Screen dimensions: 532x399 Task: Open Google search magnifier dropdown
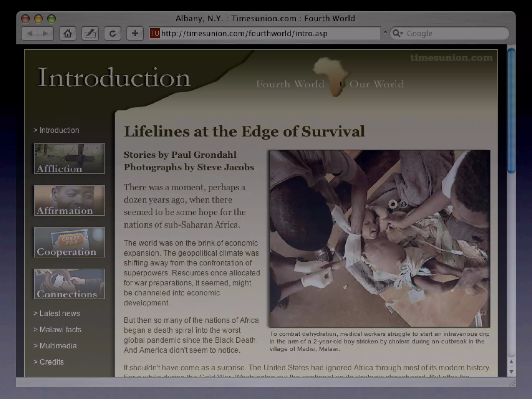click(x=397, y=34)
